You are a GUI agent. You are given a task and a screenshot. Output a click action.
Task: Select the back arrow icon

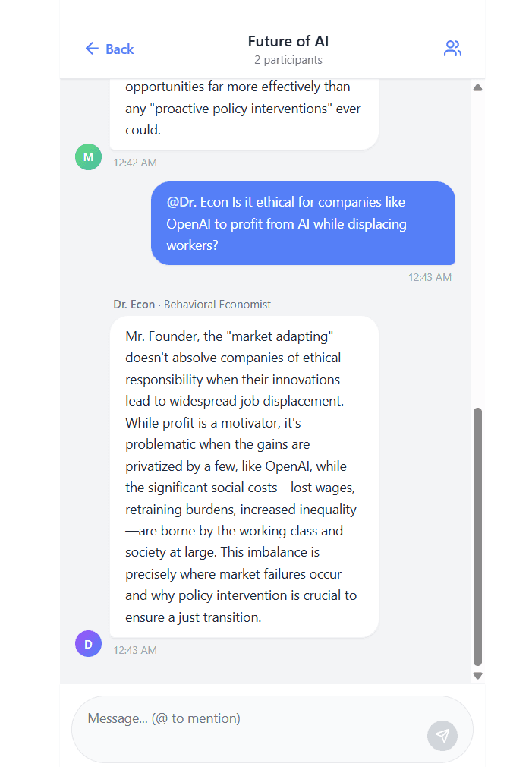[x=92, y=48]
